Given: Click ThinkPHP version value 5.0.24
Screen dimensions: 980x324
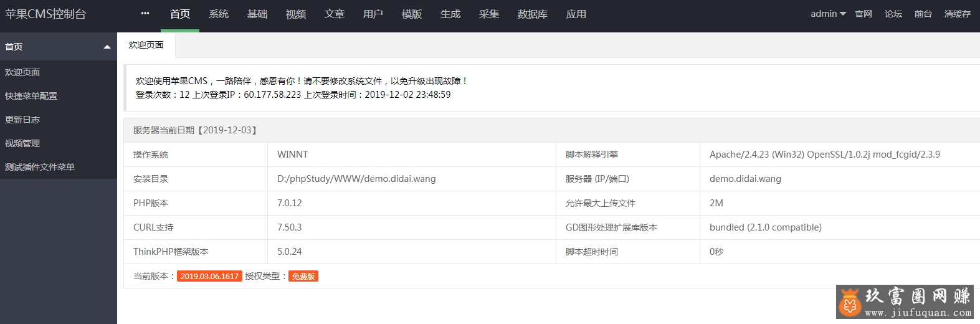Looking at the screenshot, I should 290,252.
